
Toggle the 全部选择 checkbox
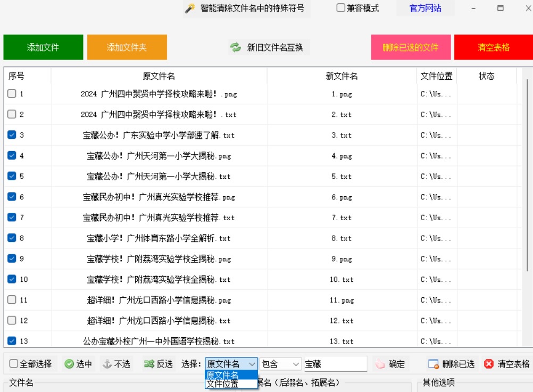(14, 364)
